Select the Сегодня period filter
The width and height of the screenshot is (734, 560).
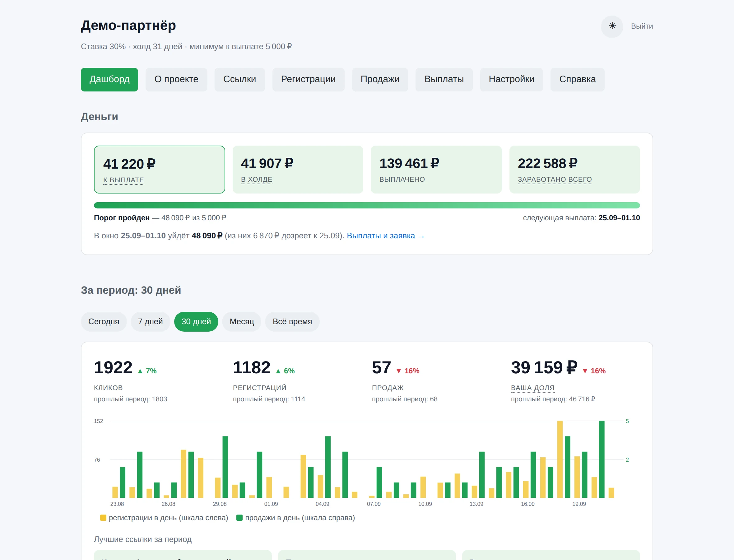point(104,321)
